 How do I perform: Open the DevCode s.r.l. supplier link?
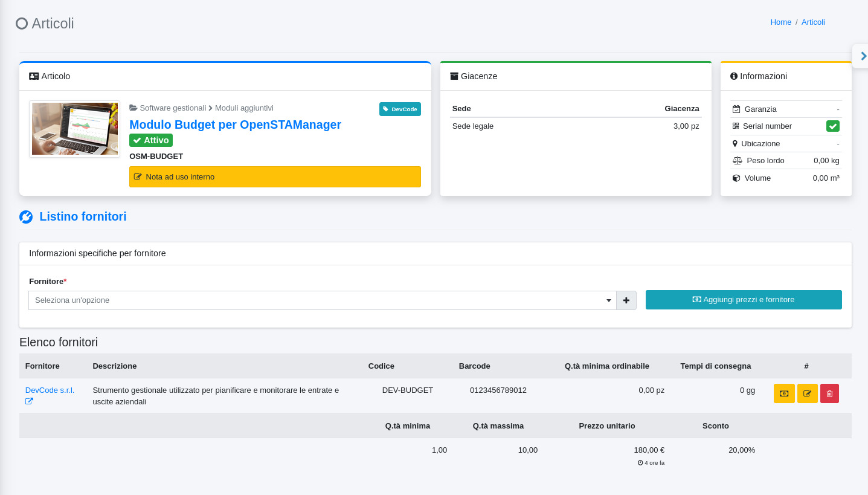50,390
